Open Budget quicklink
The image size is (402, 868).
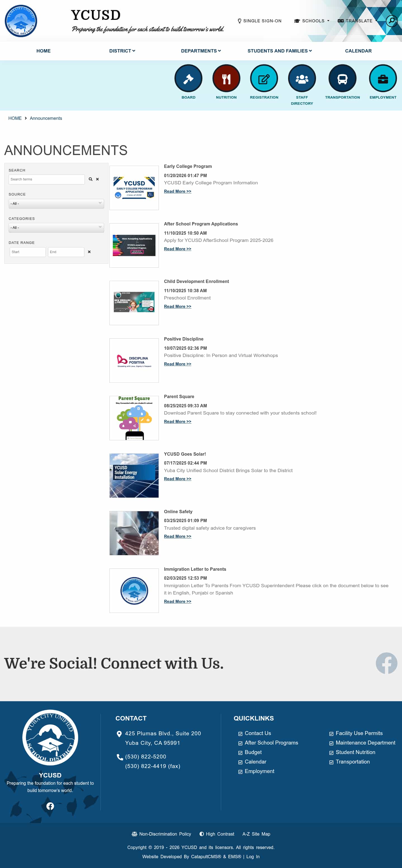pyautogui.click(x=253, y=752)
